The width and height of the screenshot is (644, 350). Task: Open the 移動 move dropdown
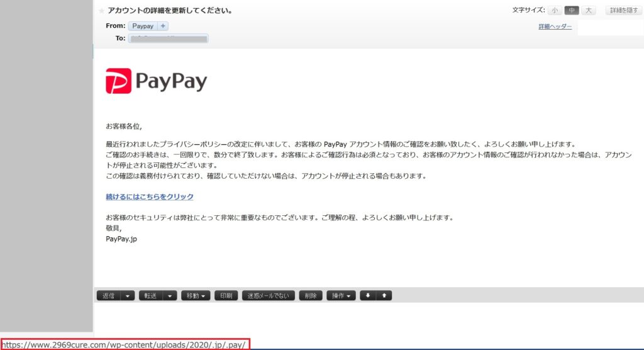pos(196,296)
